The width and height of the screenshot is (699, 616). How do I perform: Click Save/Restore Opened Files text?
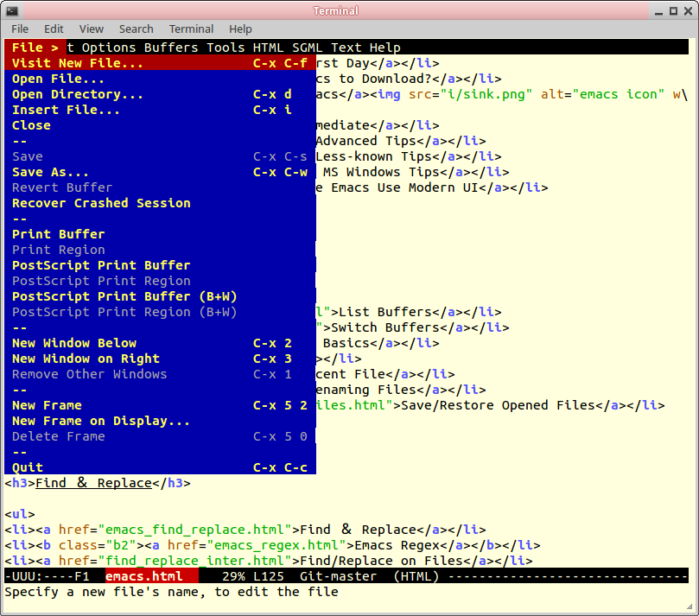tap(498, 405)
